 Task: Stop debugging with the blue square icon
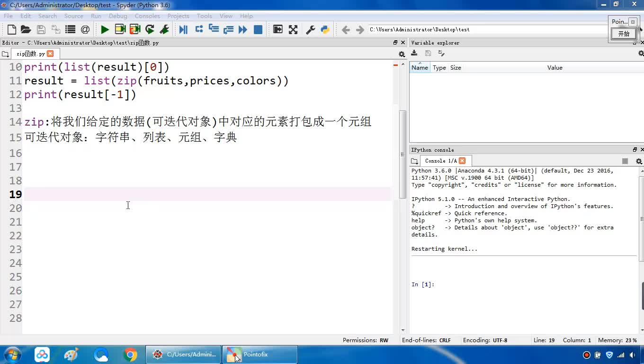258,30
